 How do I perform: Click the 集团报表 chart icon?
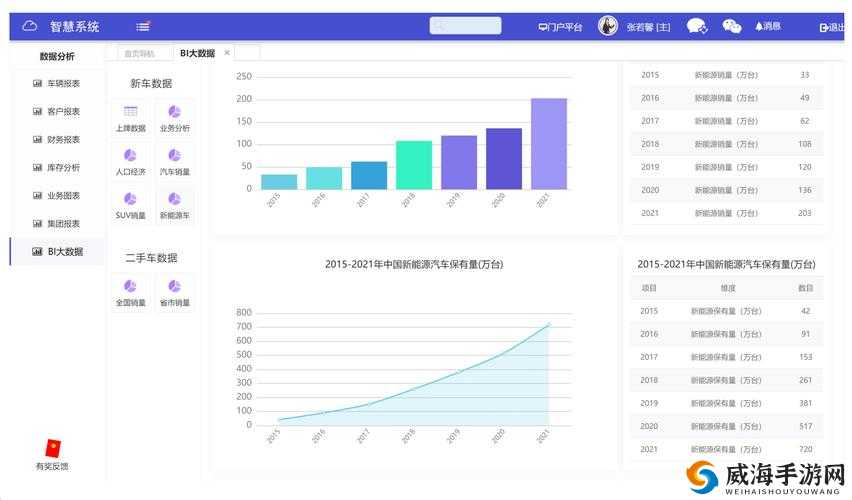click(37, 223)
